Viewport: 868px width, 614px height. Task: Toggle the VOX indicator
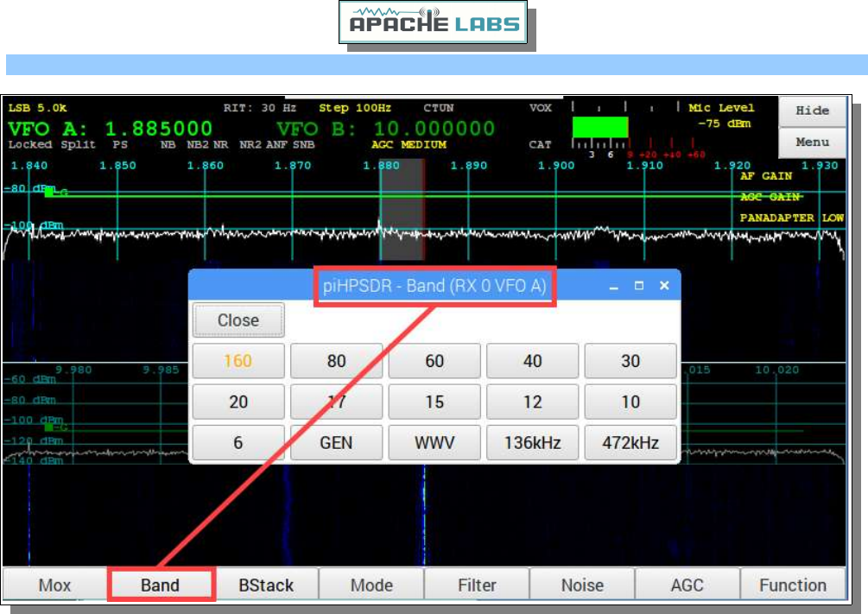coord(541,108)
